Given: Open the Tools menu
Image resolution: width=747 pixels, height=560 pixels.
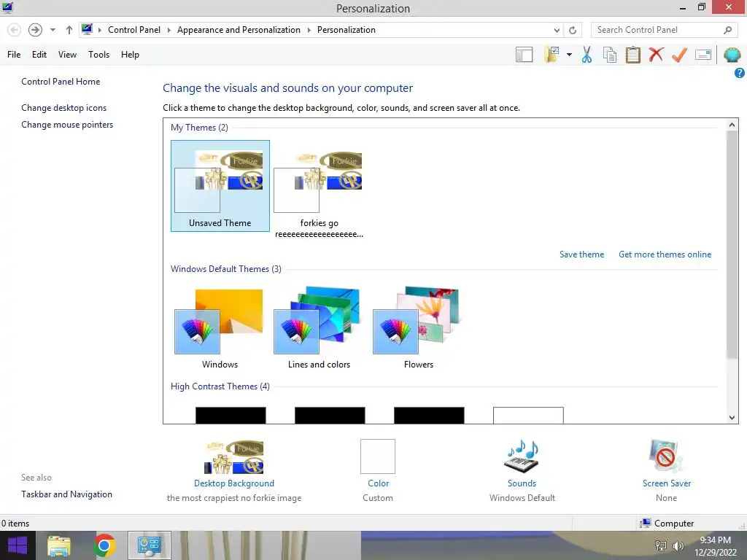Looking at the screenshot, I should tap(98, 55).
